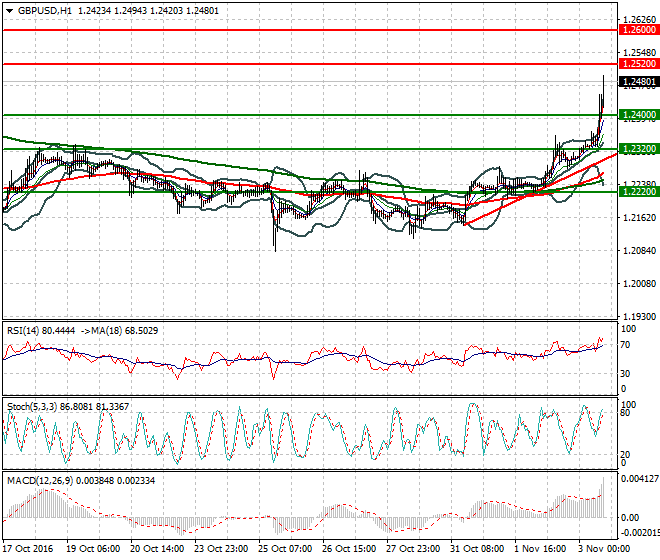Click the Stochastic scale level 80

[625, 413]
